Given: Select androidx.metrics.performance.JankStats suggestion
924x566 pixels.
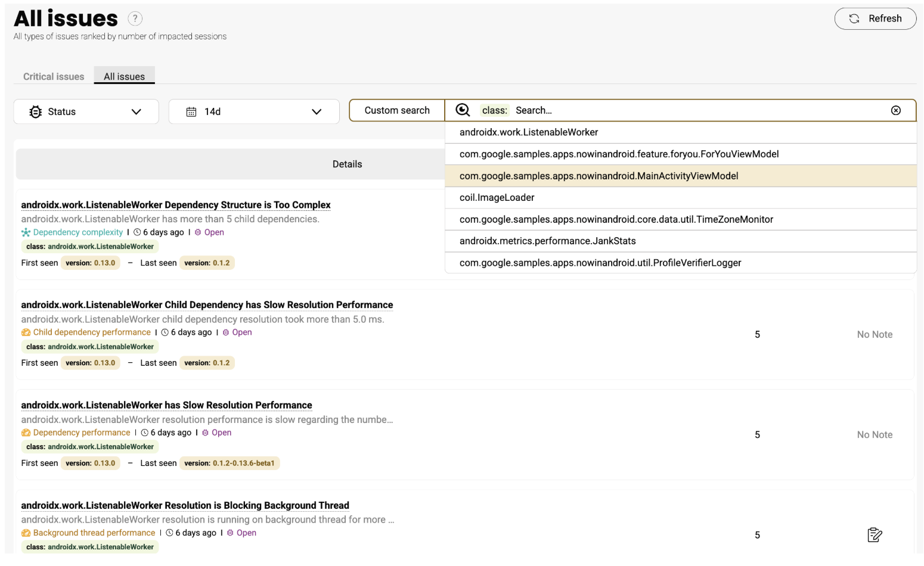Looking at the screenshot, I should click(681, 241).
